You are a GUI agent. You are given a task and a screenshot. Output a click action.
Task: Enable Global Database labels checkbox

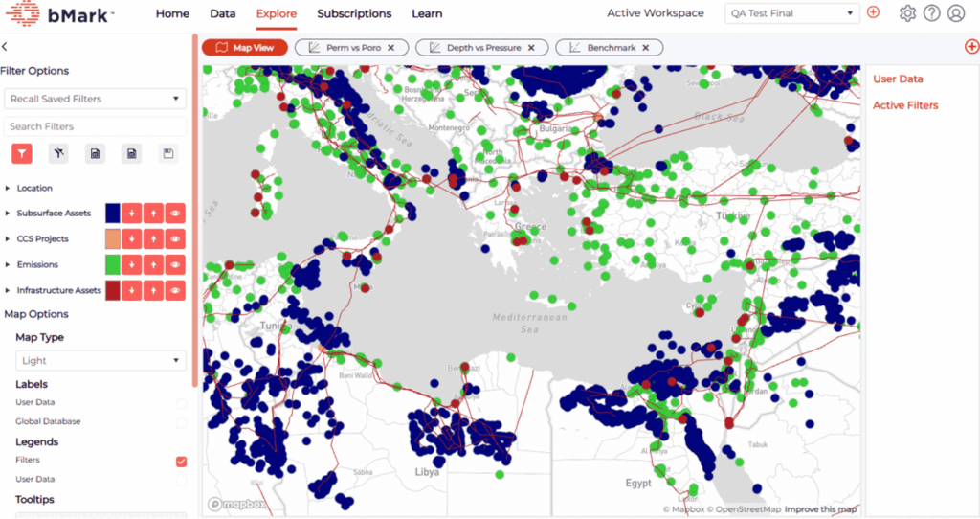click(181, 422)
